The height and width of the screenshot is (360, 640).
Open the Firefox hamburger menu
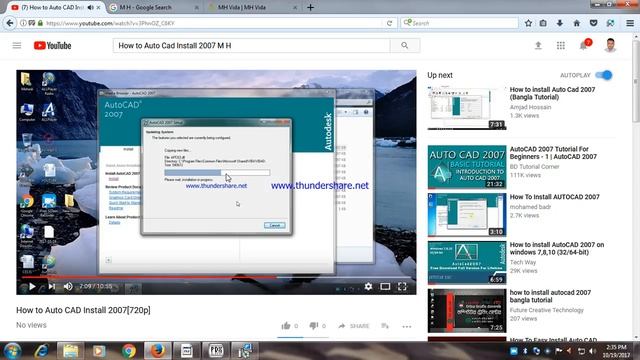[x=630, y=23]
